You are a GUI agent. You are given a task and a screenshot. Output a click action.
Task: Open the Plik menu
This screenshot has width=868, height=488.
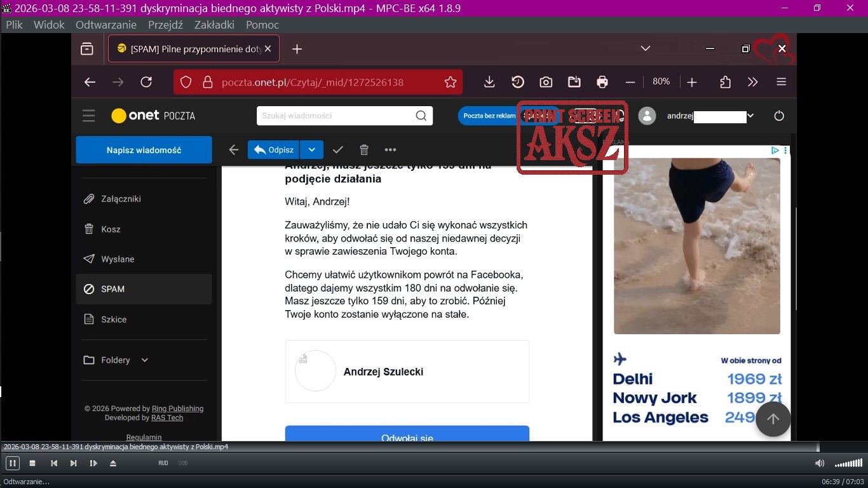[x=14, y=25]
